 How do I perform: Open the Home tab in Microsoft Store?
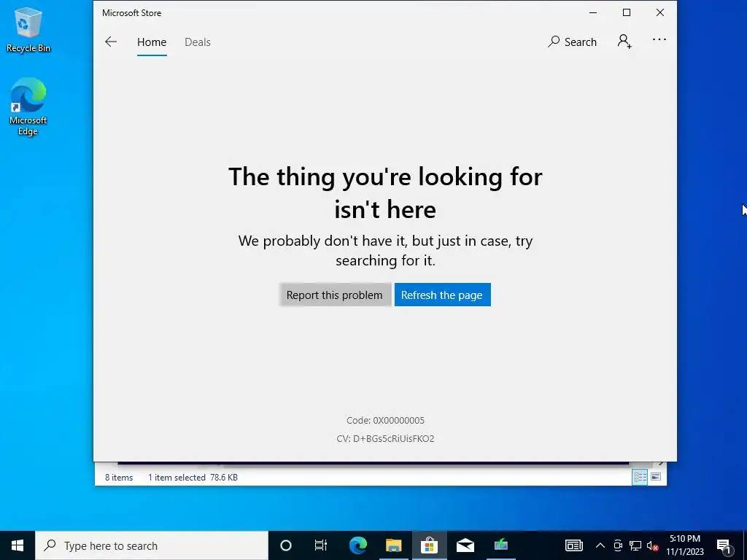click(152, 42)
